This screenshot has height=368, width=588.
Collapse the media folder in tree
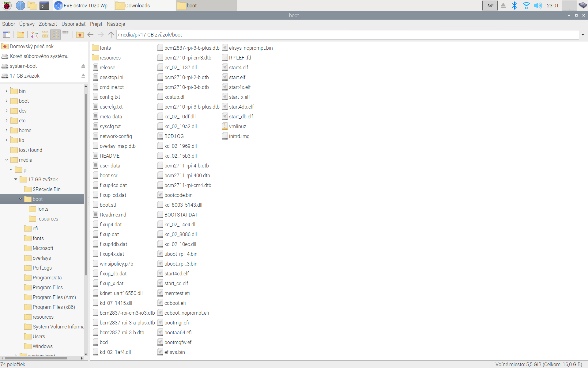[6, 160]
